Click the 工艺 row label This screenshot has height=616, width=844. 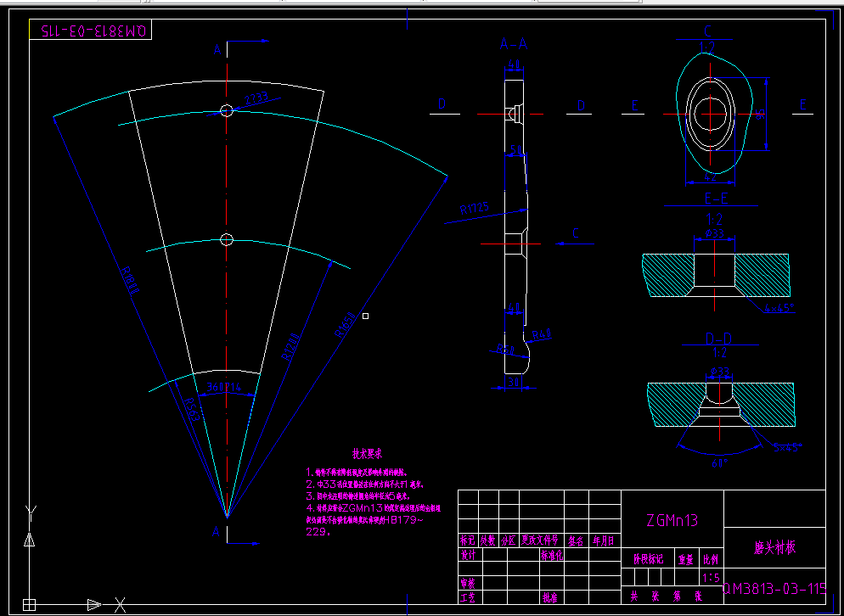[468, 596]
